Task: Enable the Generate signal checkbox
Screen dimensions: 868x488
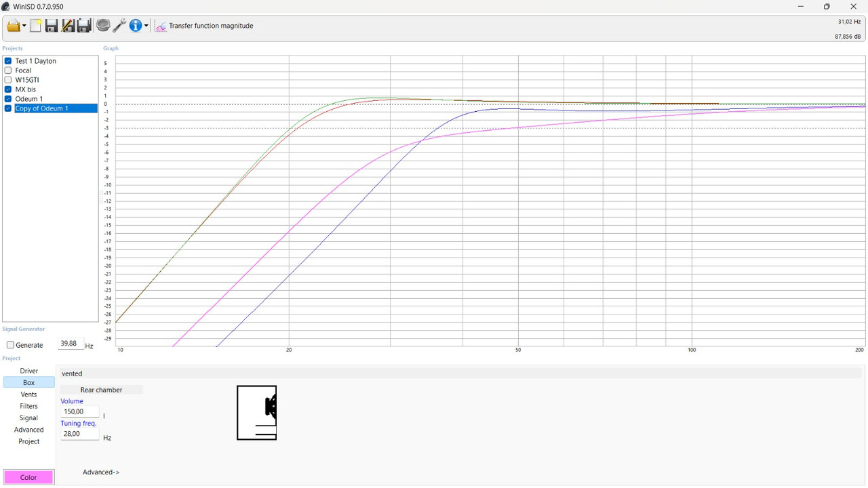Action: click(10, 345)
